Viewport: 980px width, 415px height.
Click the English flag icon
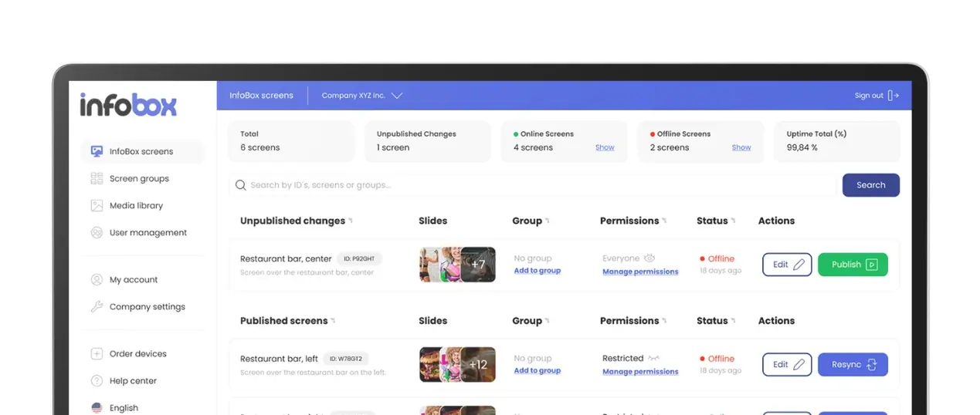pyautogui.click(x=97, y=407)
